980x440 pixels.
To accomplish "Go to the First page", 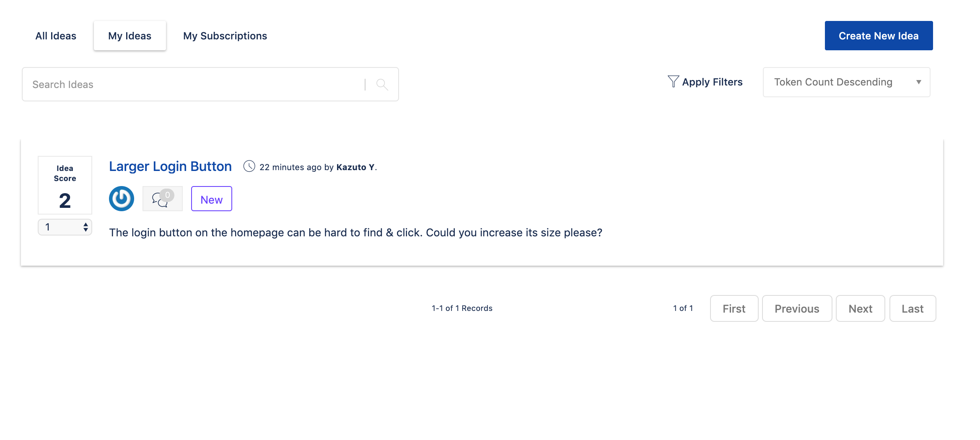I will 734,308.
